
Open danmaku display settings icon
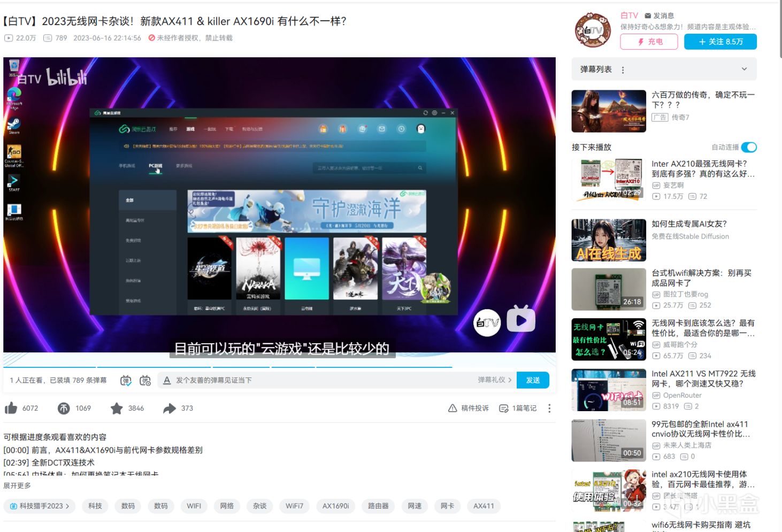tap(145, 380)
